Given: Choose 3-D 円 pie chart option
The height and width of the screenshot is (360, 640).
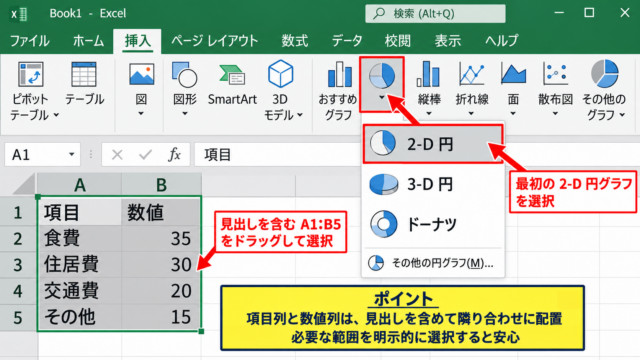Looking at the screenshot, I should click(x=433, y=184).
